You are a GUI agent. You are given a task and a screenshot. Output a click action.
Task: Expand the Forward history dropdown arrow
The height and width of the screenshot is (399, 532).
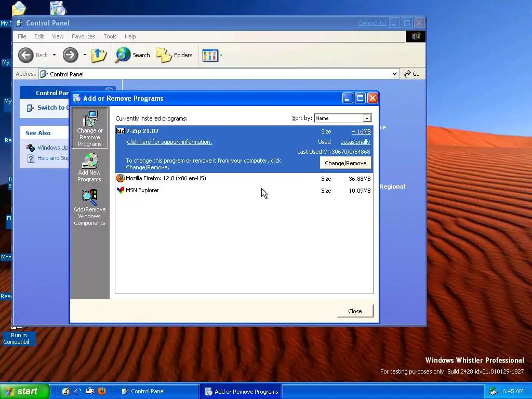click(85, 55)
